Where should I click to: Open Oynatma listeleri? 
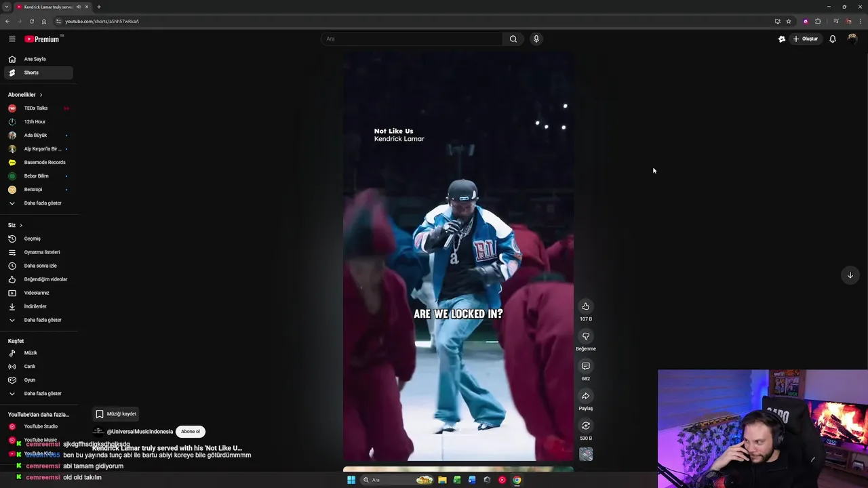(x=38, y=252)
